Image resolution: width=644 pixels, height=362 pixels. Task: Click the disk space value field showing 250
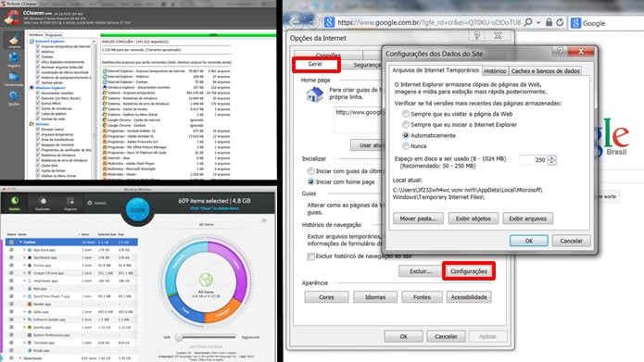pyautogui.click(x=533, y=160)
